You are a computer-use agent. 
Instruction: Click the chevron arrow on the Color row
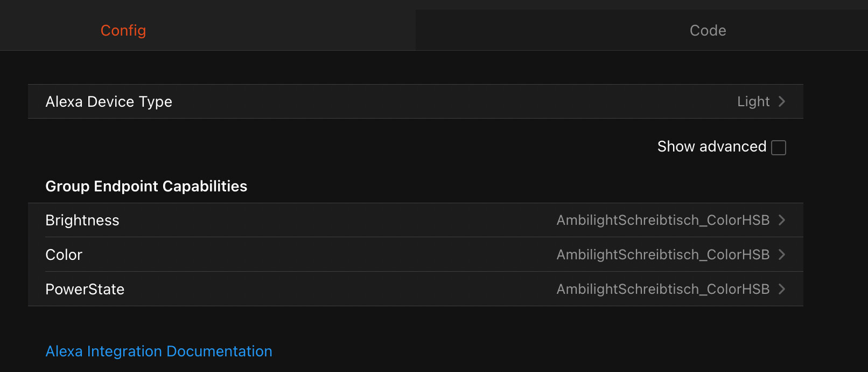point(782,254)
